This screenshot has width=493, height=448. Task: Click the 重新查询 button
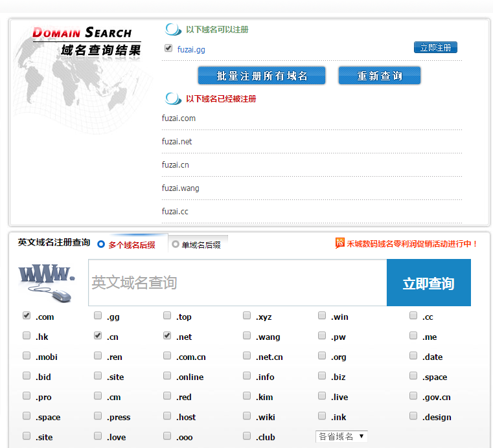pos(380,76)
